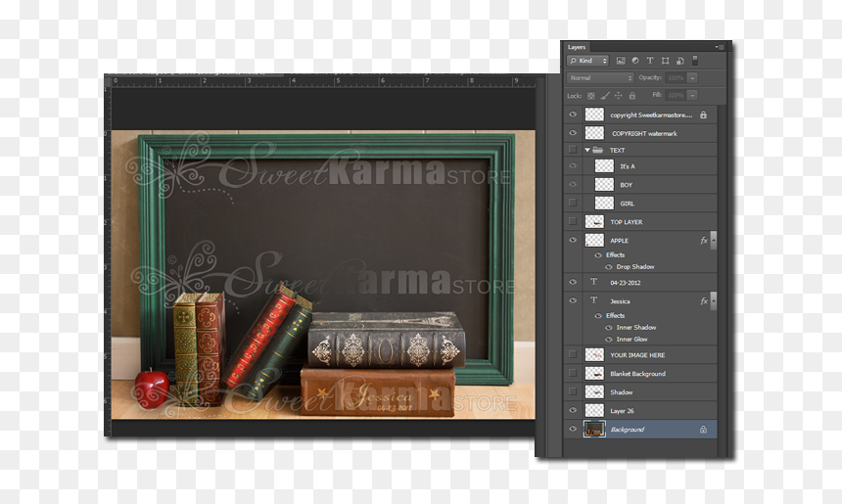The width and height of the screenshot is (842, 504).
Task: Hide the Inner Shadow effect
Action: [608, 328]
